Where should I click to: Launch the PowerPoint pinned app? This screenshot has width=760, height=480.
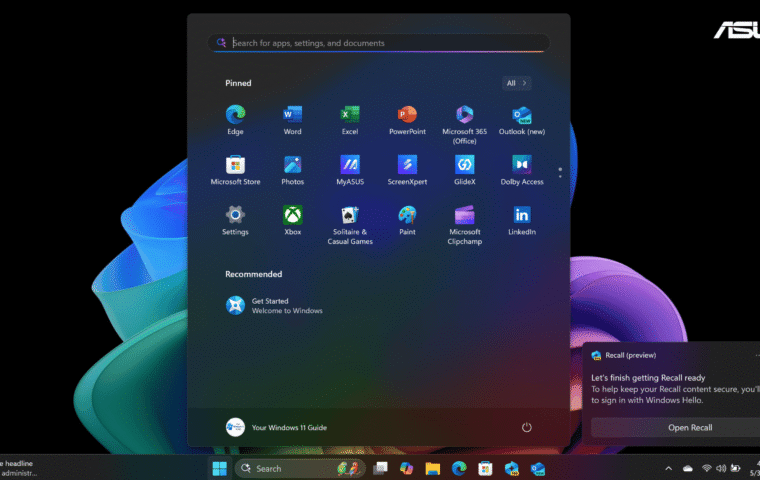pyautogui.click(x=407, y=120)
